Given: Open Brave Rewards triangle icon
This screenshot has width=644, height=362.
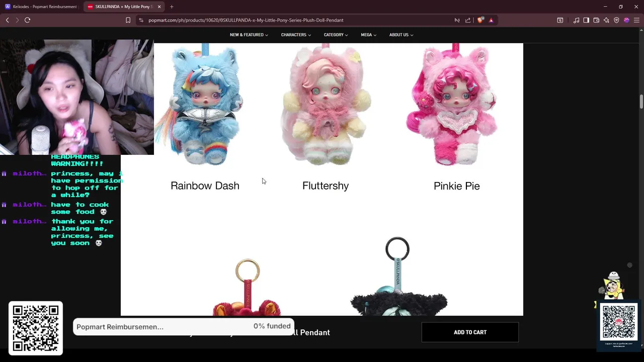Looking at the screenshot, I should [491, 20].
